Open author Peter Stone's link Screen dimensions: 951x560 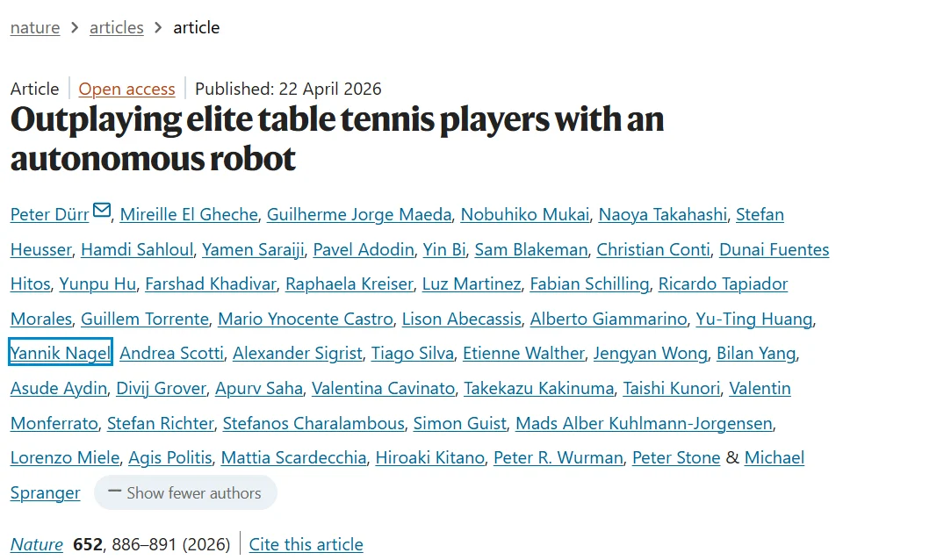676,457
